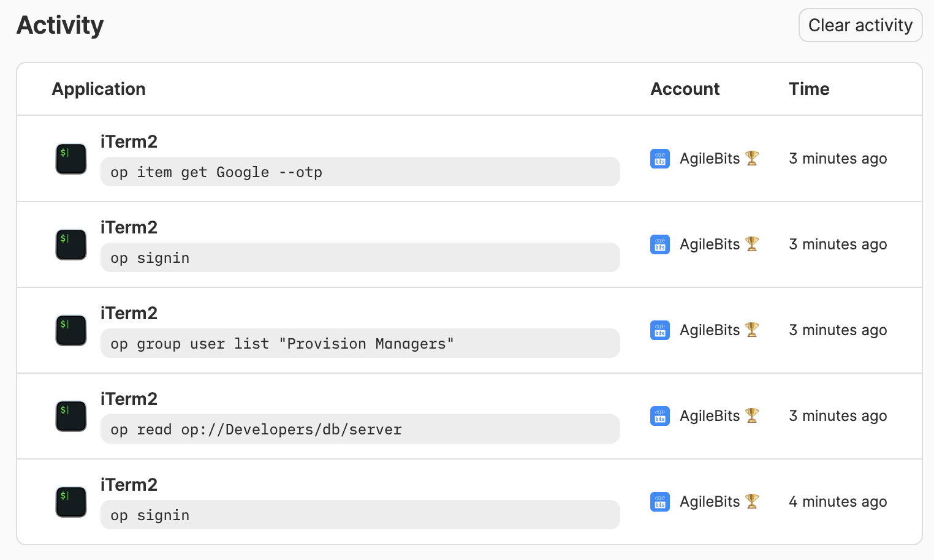Viewport: 934px width, 560px height.
Task: Open the Application column header
Action: (x=99, y=89)
